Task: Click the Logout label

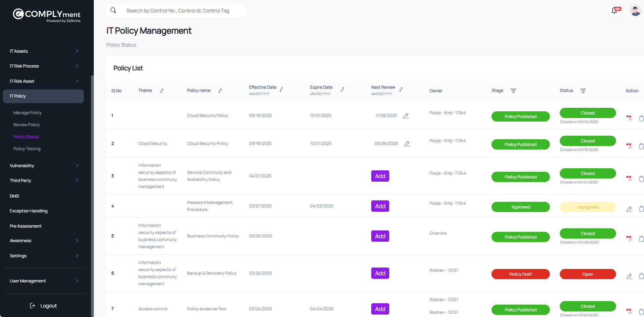Action: pyautogui.click(x=48, y=306)
